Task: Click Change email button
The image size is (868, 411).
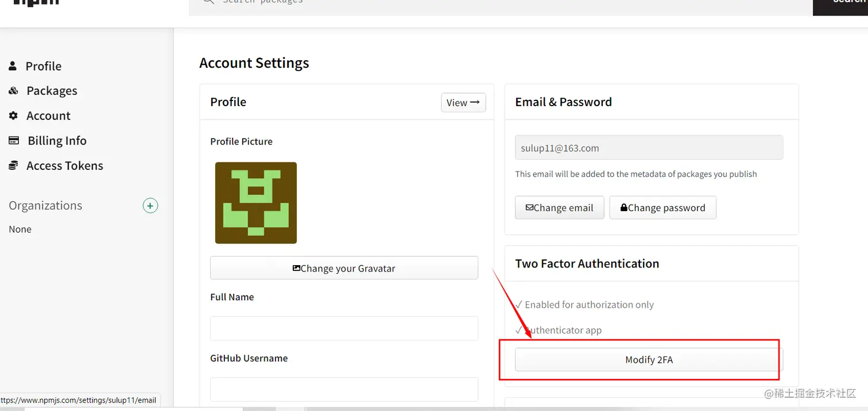Action: click(x=559, y=208)
